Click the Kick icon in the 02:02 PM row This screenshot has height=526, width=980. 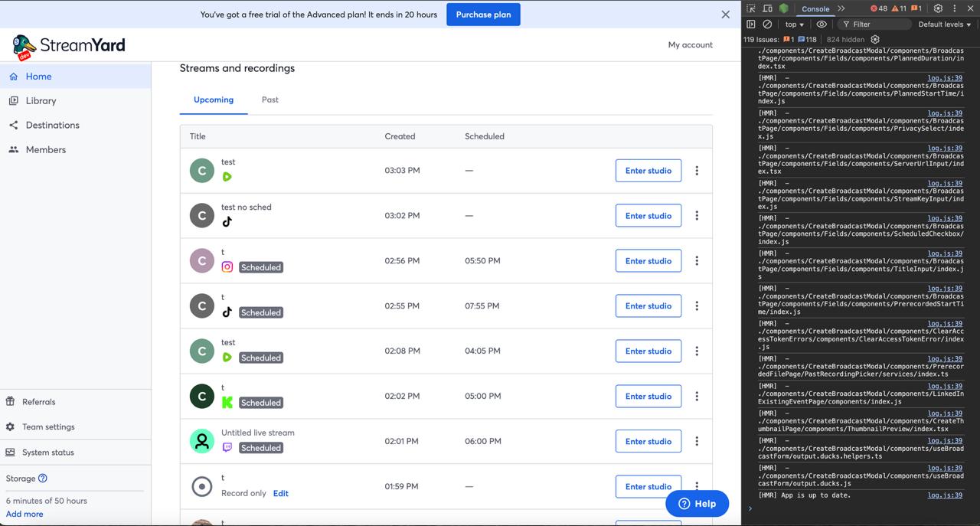tap(227, 402)
